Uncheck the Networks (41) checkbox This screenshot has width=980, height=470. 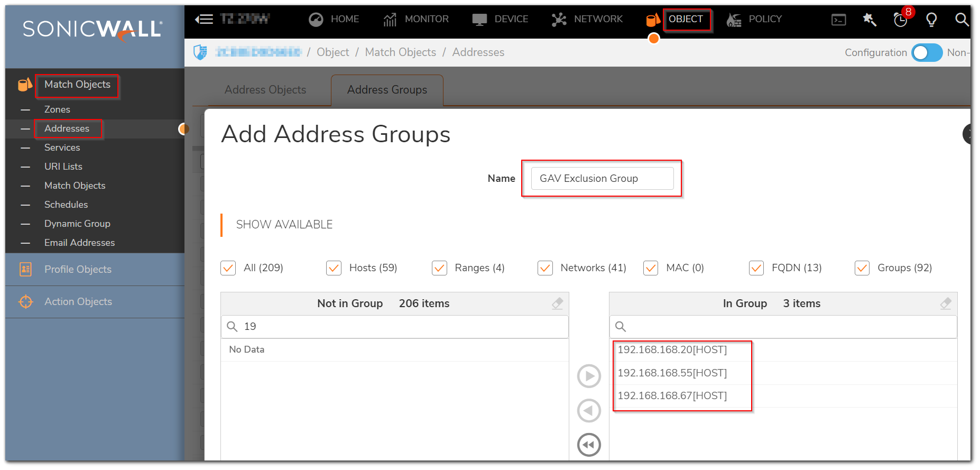tap(545, 268)
